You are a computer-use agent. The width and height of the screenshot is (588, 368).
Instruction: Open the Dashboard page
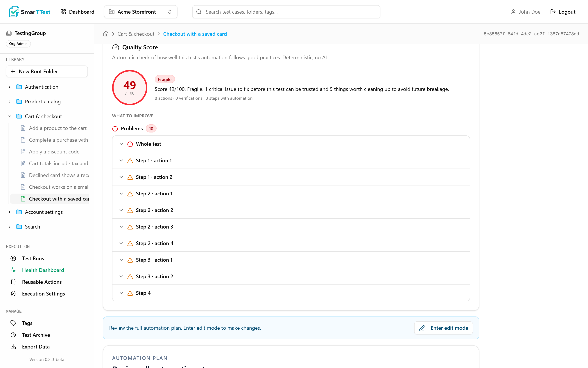77,12
